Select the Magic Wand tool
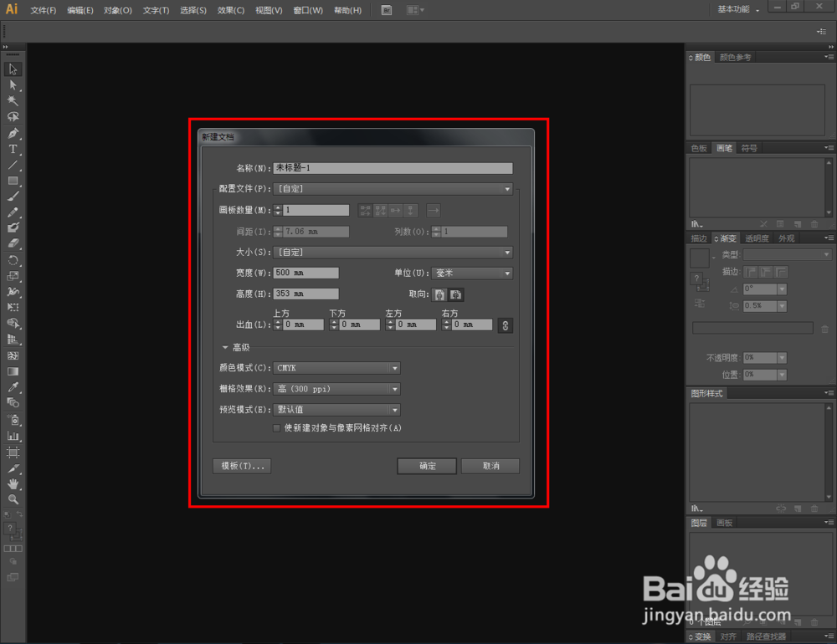 click(13, 101)
